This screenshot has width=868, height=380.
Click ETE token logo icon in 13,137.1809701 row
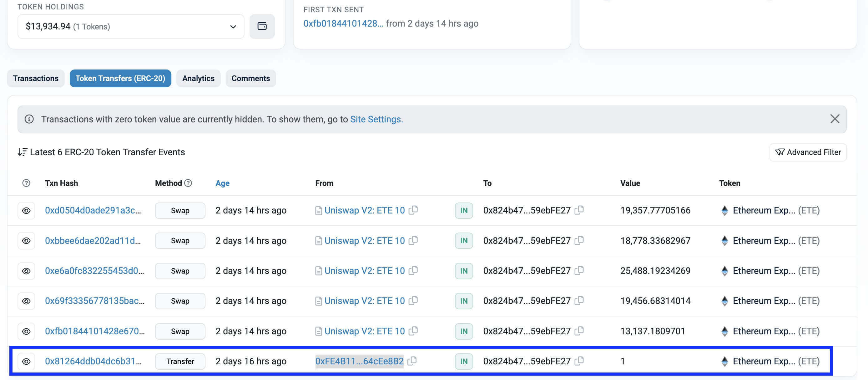pyautogui.click(x=724, y=331)
